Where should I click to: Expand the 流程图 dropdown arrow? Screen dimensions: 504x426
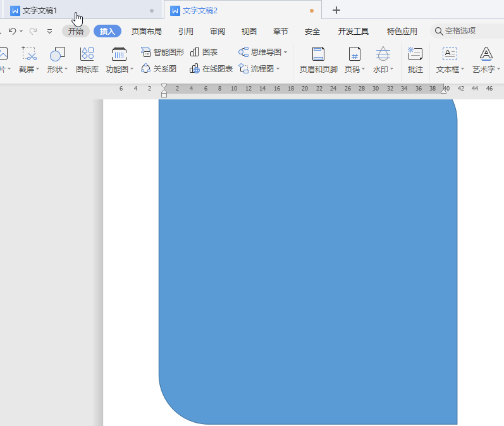click(x=278, y=69)
